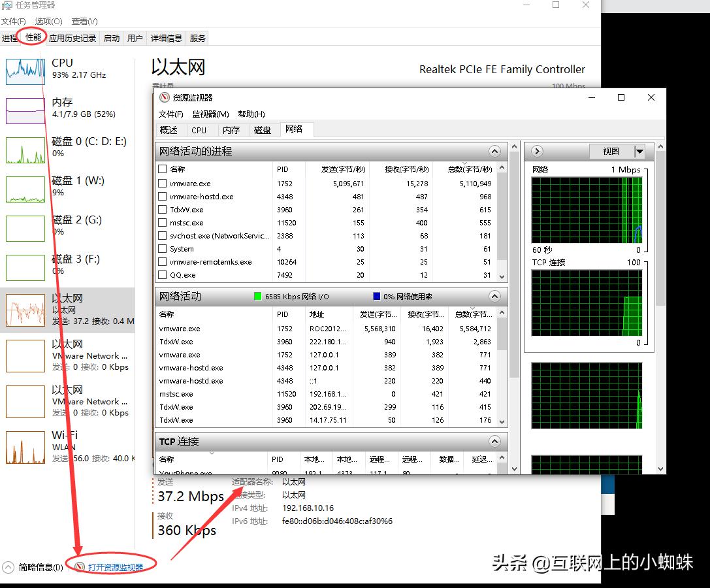Screen dimensions: 710x588
Task: Switch to the 用户 tab
Action: pyautogui.click(x=135, y=39)
